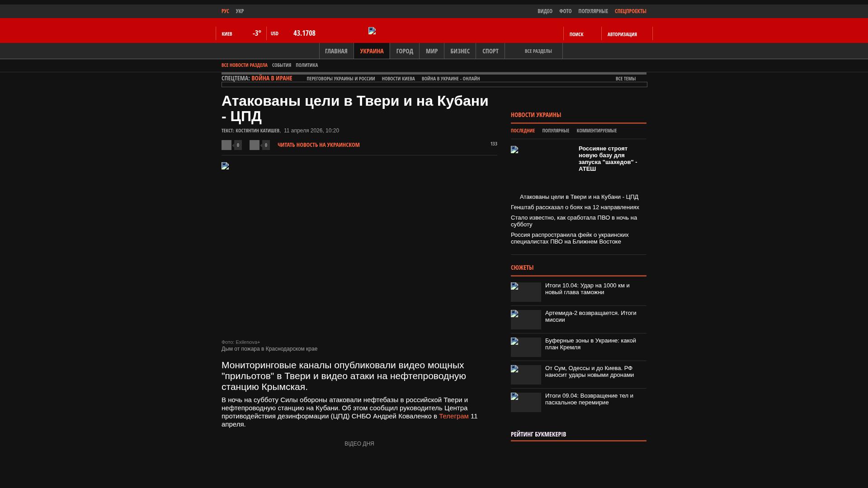Open Киев weather city selector
The height and width of the screenshot is (488, 868).
[x=227, y=34]
